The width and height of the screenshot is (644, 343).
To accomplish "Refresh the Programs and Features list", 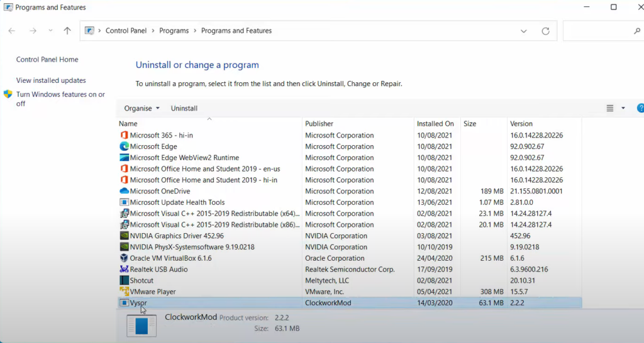I will click(545, 31).
